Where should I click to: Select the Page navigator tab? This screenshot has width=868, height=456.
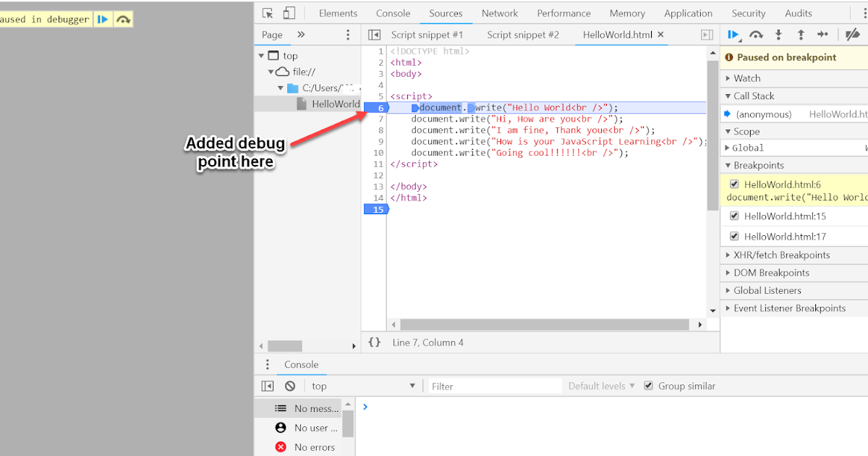(272, 35)
